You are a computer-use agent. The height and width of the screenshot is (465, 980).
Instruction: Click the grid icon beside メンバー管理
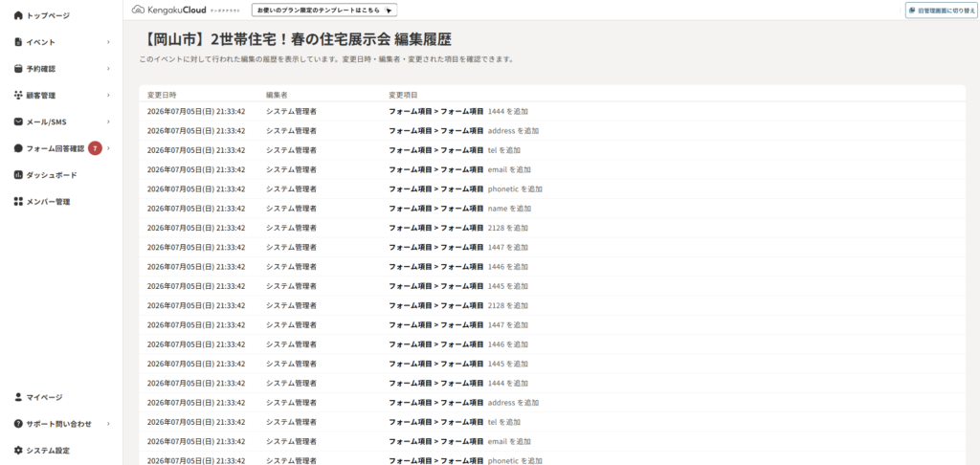tap(18, 202)
